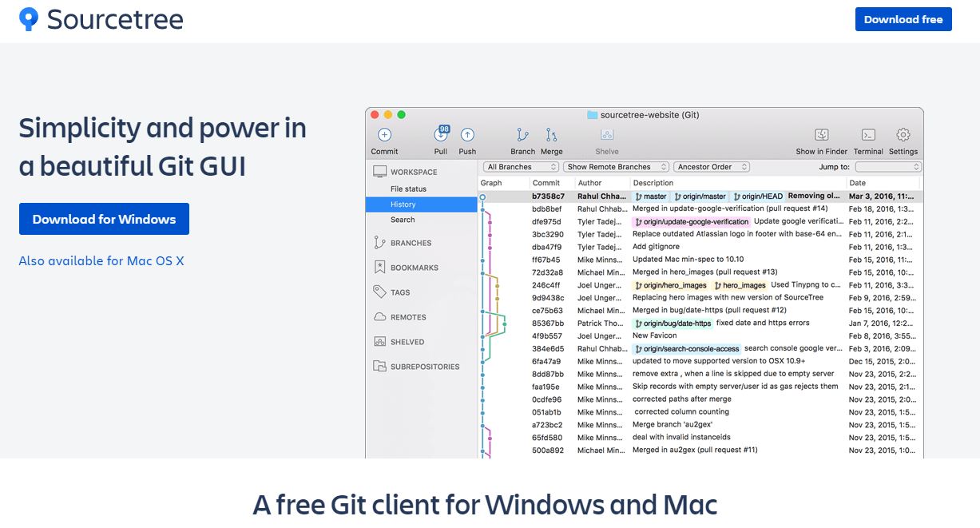
Task: Select commit b7358c7 row
Action: pyautogui.click(x=700, y=197)
